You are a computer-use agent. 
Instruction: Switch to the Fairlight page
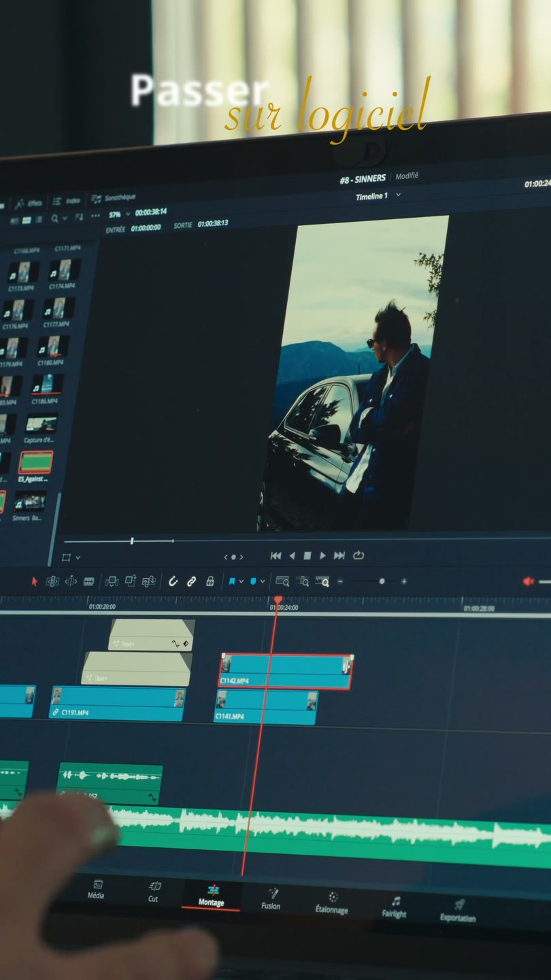tap(395, 907)
